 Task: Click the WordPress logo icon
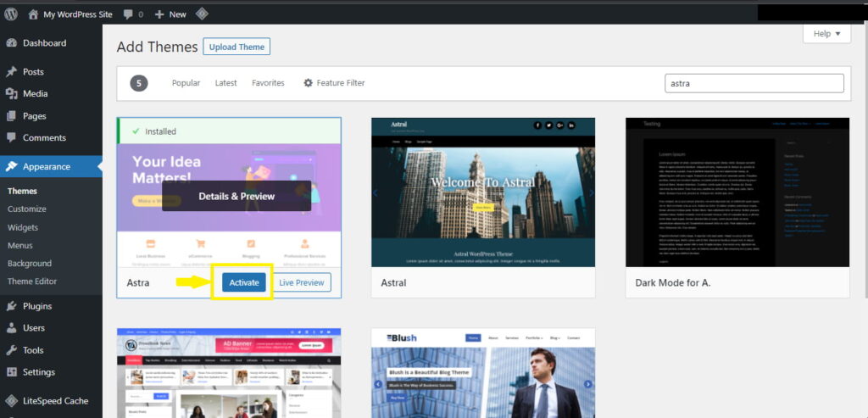pos(11,14)
